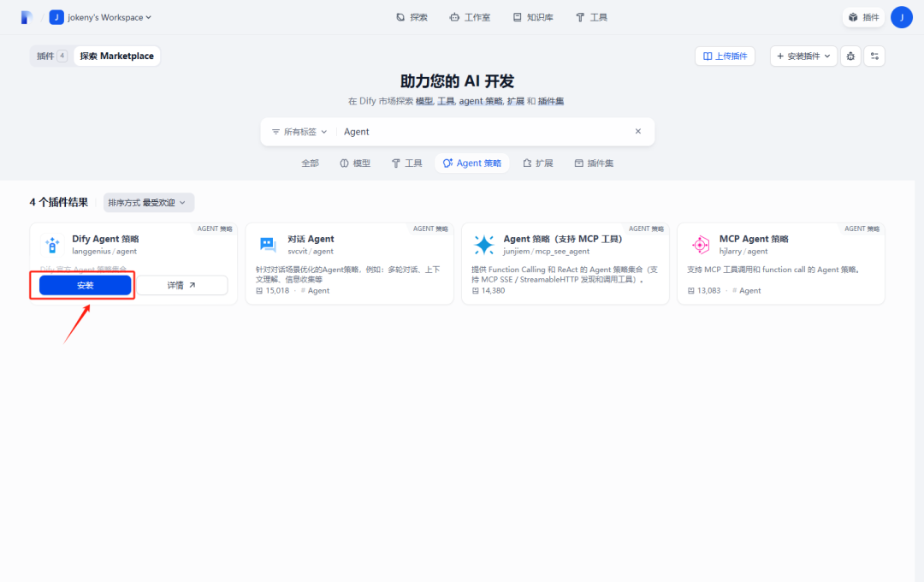Open the plugin debug bug icon

(x=850, y=56)
